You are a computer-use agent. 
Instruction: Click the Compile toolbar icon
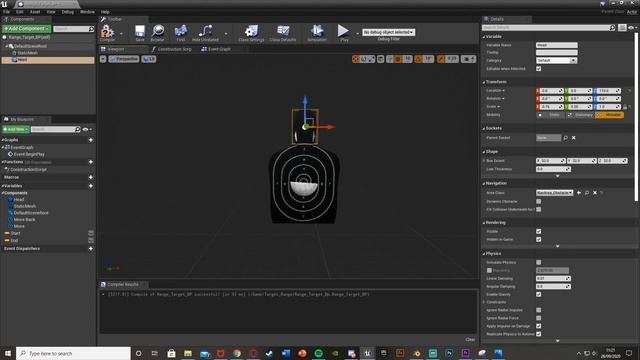pyautogui.click(x=107, y=33)
